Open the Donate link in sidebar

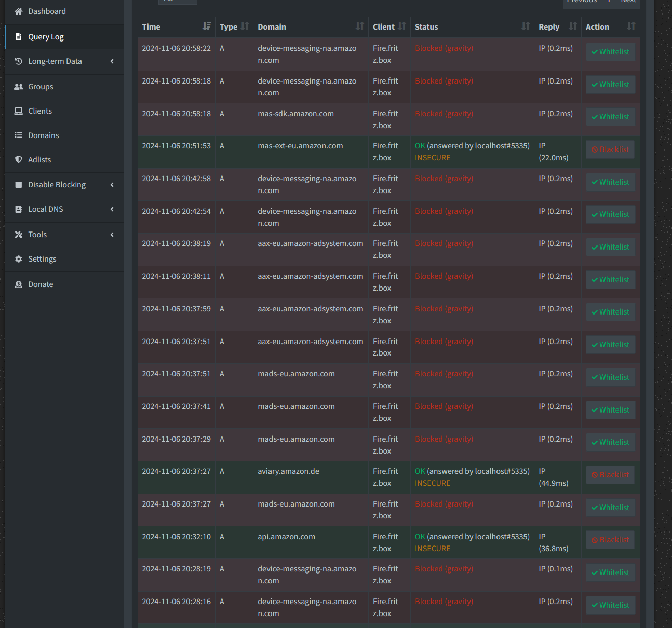(x=64, y=284)
